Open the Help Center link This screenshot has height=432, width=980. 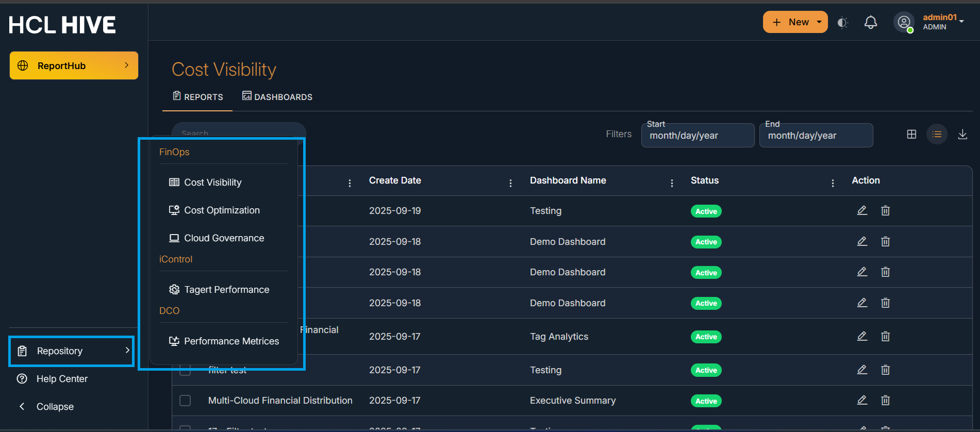click(62, 379)
